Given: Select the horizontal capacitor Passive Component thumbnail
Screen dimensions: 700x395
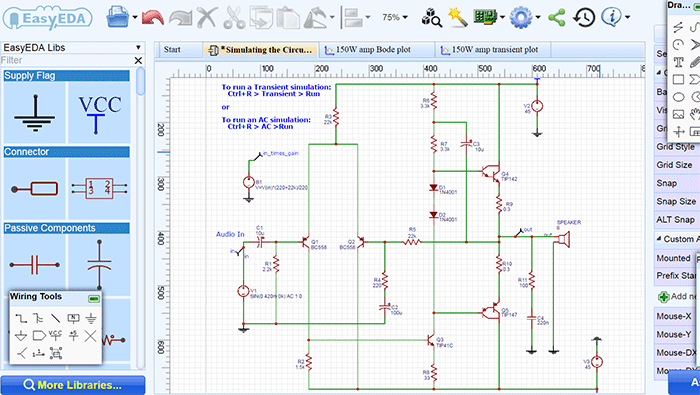Looking at the screenshot, I should pyautogui.click(x=35, y=265).
